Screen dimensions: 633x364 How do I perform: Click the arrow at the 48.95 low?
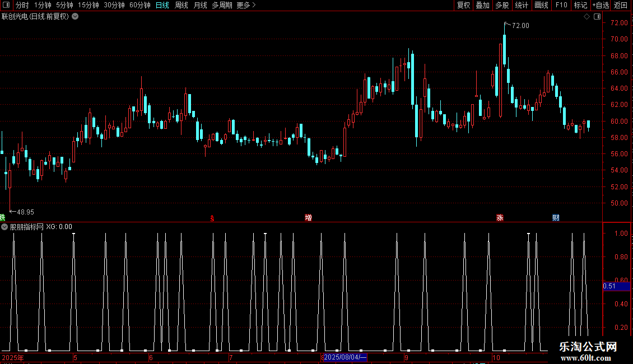coord(12,212)
